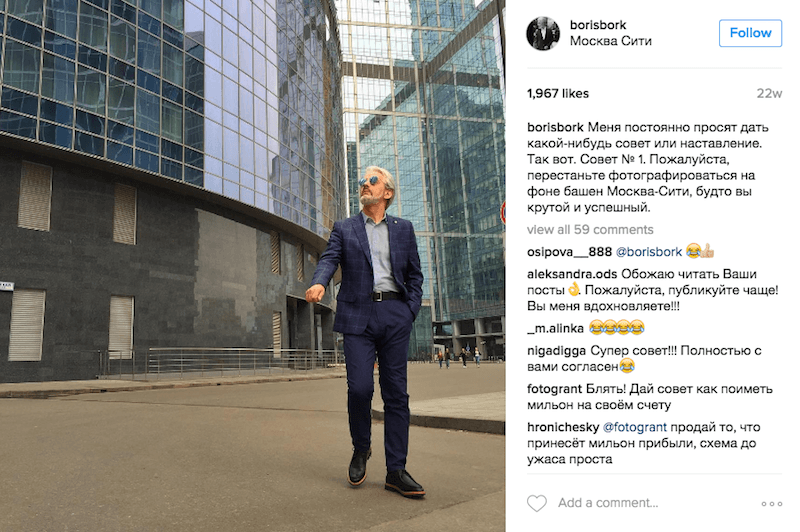Click the post photo of man in suit
The image size is (800, 532).
tap(253, 266)
